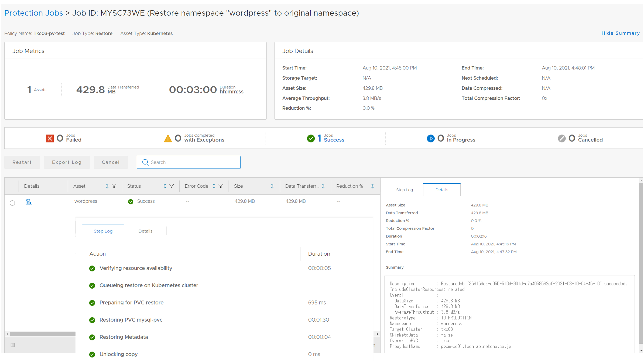Open the Error Code column filter icon
This screenshot has width=644, height=361.
tap(221, 186)
